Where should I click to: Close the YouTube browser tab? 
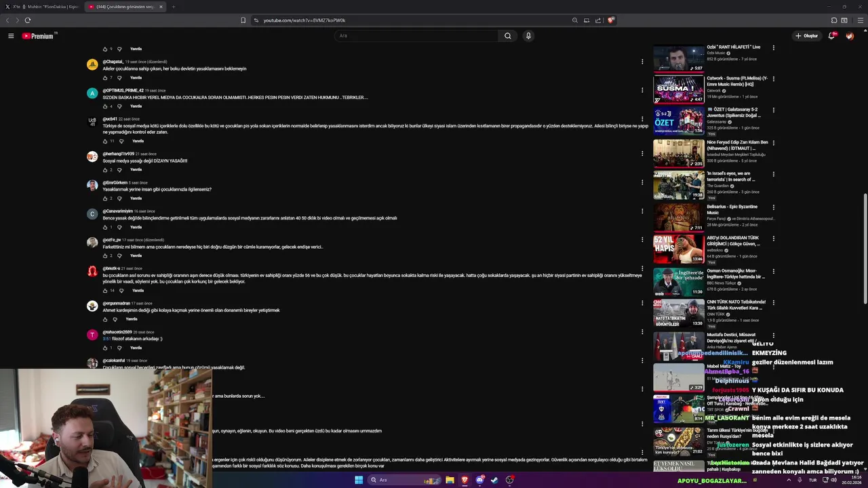(x=161, y=7)
